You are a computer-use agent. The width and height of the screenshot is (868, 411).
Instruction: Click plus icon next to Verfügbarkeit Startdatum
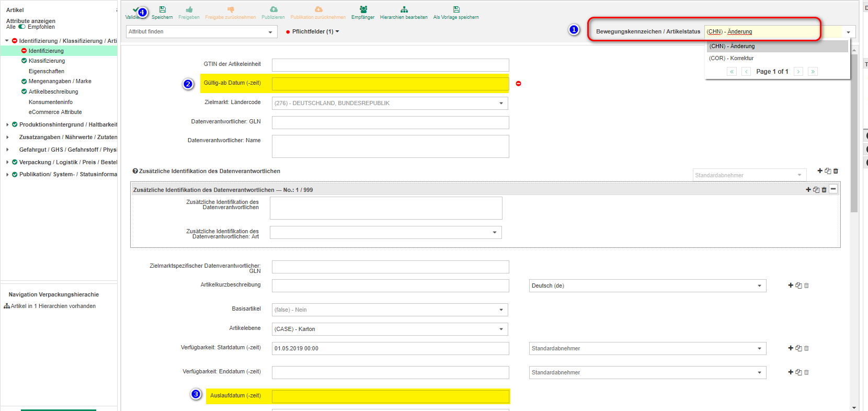pos(791,348)
